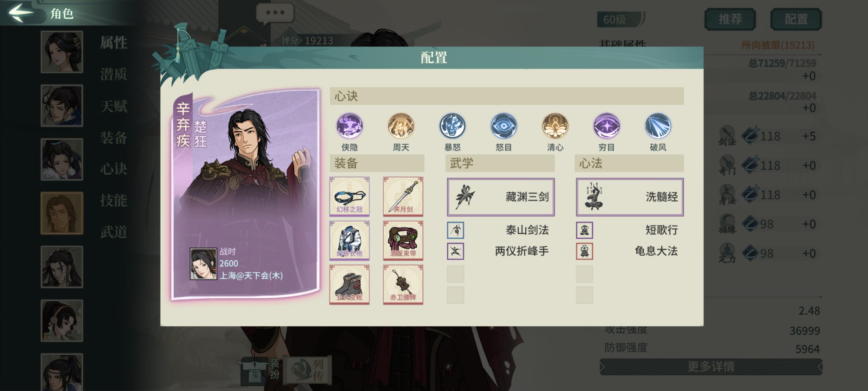The height and width of the screenshot is (391, 868).
Task: Select the 周天 heart-art icon
Action: pos(401,126)
